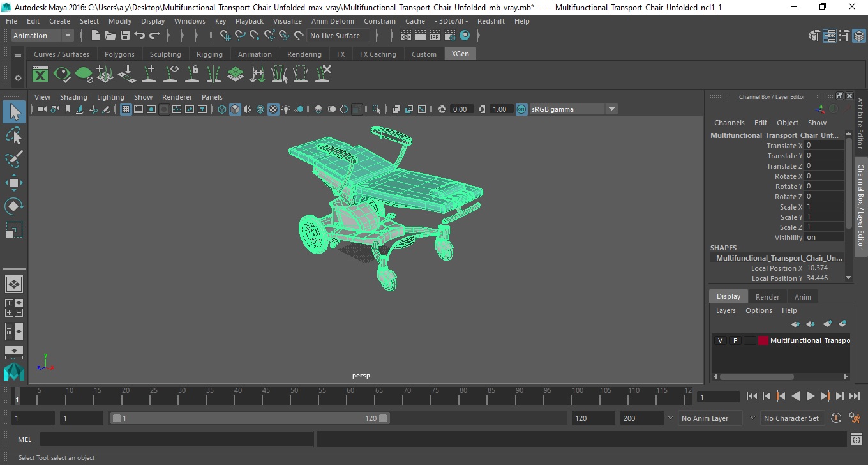
Task: Toggle the film gate overlay
Action: point(138,109)
